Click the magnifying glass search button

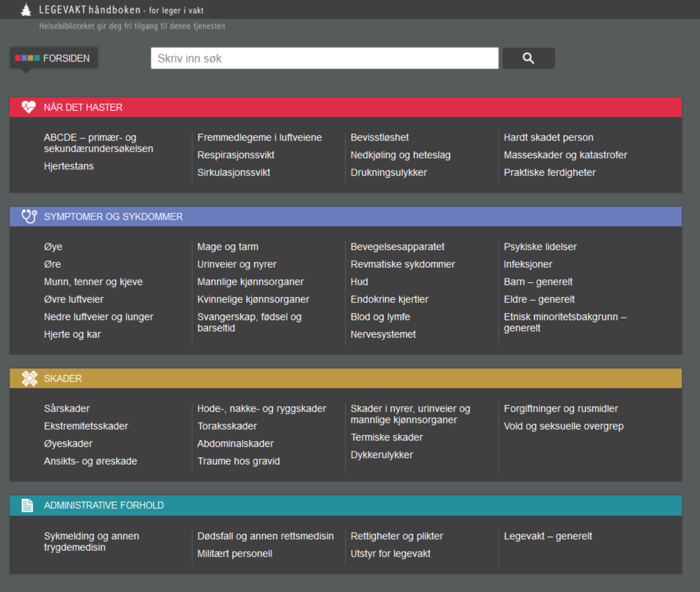pos(528,58)
